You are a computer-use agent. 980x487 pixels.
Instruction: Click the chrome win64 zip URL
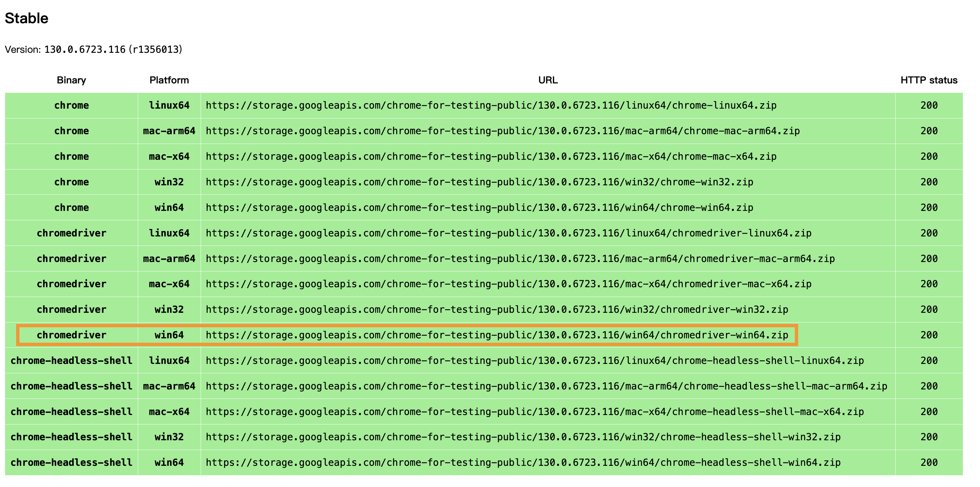[479, 208]
